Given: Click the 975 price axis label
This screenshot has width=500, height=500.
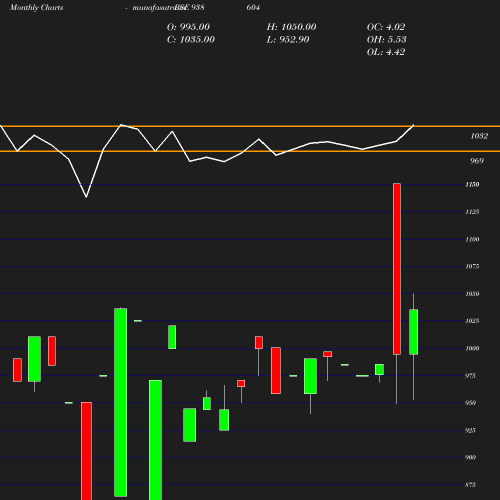Looking at the screenshot, I should 470,376.
